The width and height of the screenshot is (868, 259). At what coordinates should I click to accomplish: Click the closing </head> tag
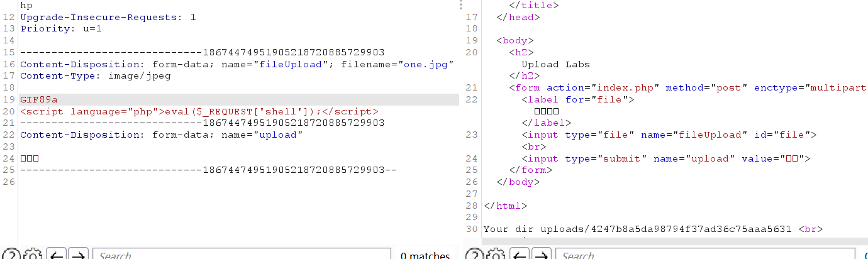[518, 17]
